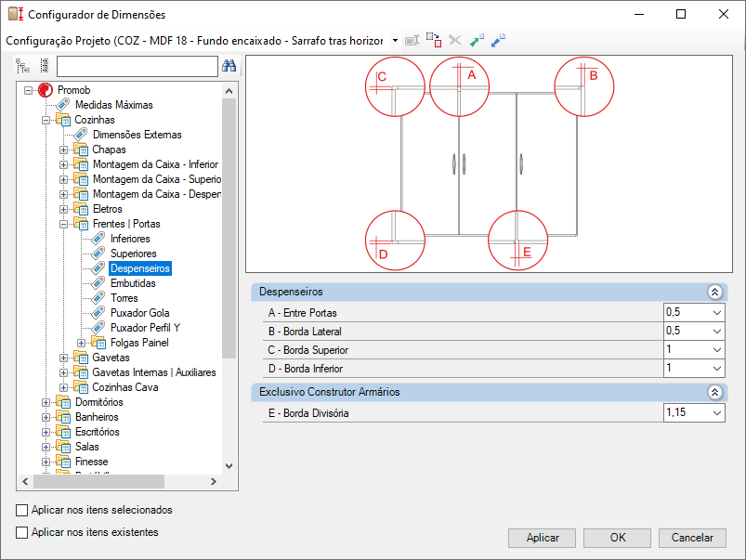Expand the Folgas Painel folder

pyautogui.click(x=82, y=343)
